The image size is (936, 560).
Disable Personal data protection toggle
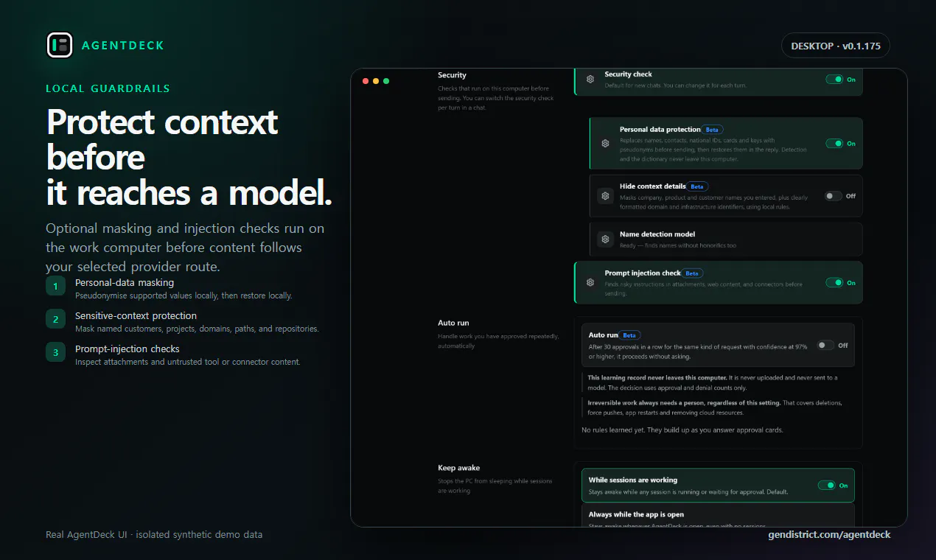pos(834,144)
